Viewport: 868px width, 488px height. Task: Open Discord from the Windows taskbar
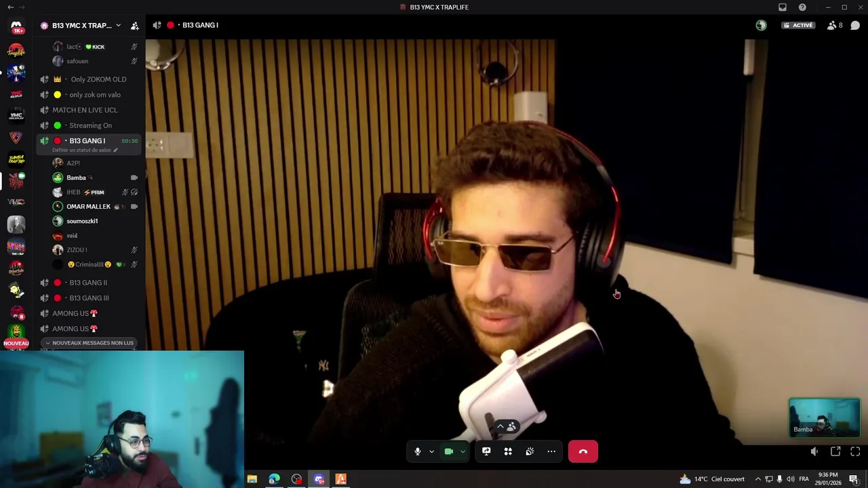[319, 479]
